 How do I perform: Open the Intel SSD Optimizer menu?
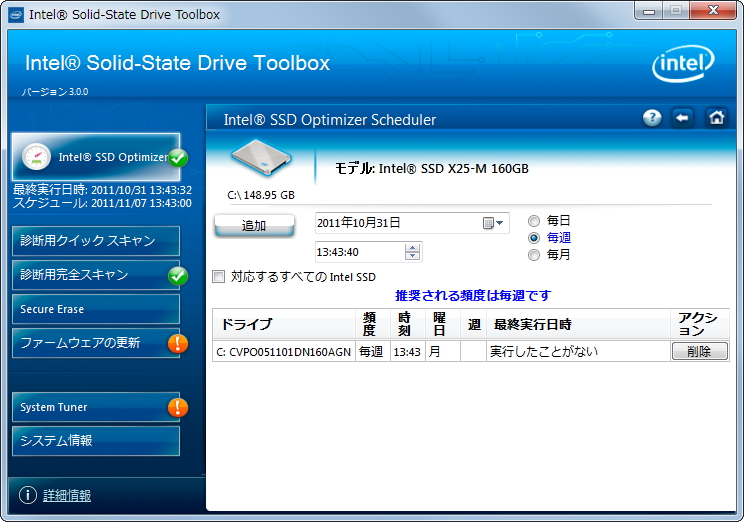point(96,157)
